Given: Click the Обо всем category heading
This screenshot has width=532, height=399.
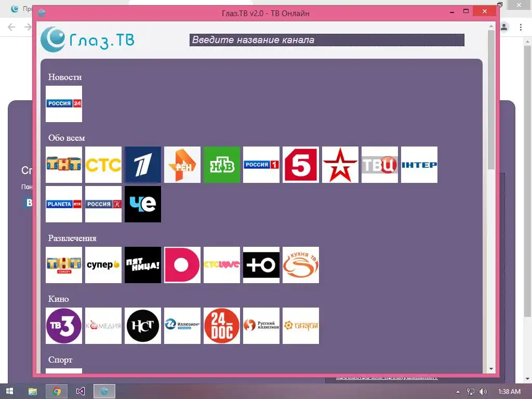Looking at the screenshot, I should coord(66,138).
